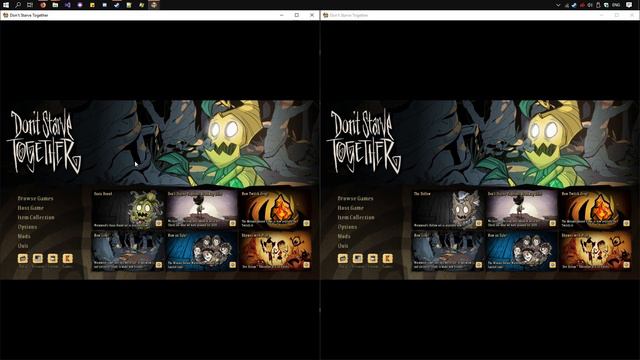The image size is (640, 360).
Task: Click link icon on Hollow skin card
Action: click(x=478, y=223)
